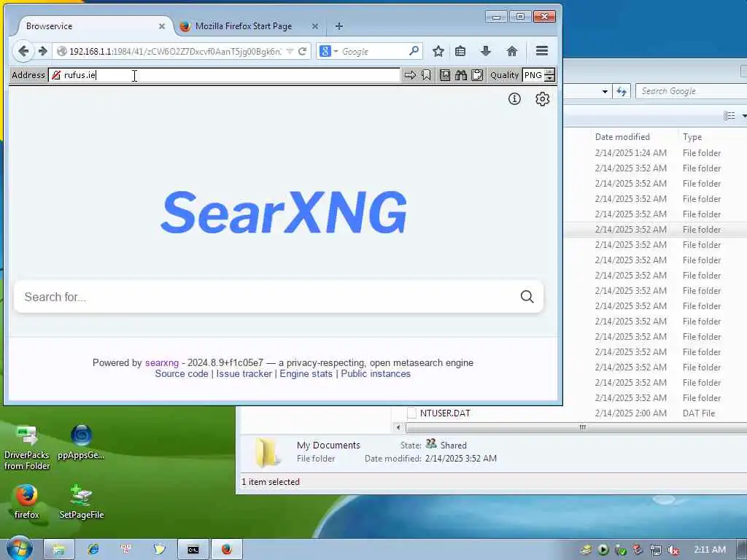Open a new tab with the plus button
This screenshot has height=560, width=747.
(338, 26)
